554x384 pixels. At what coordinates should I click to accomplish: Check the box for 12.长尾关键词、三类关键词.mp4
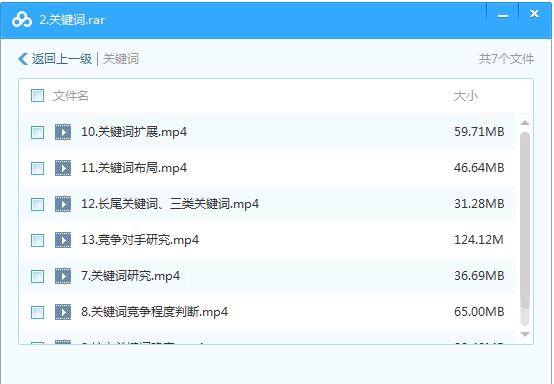coord(37,205)
